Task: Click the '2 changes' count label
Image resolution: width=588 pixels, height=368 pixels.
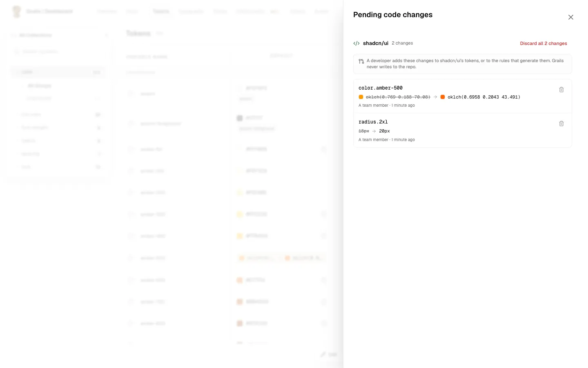Action: [402, 43]
